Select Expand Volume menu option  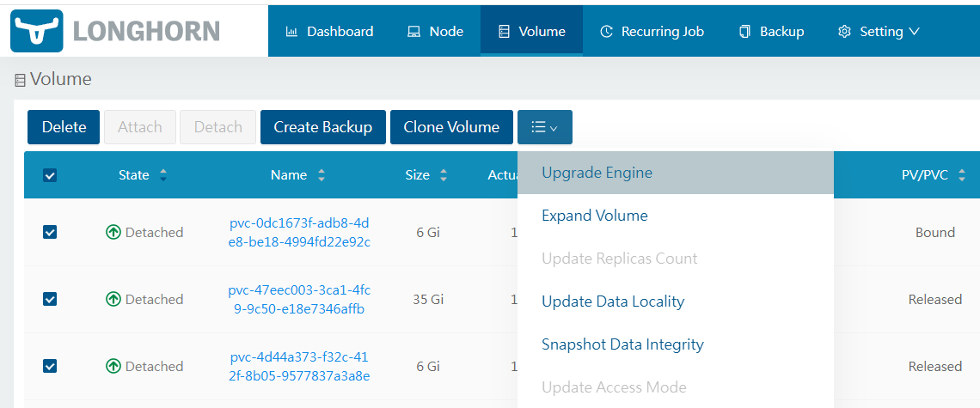point(594,216)
